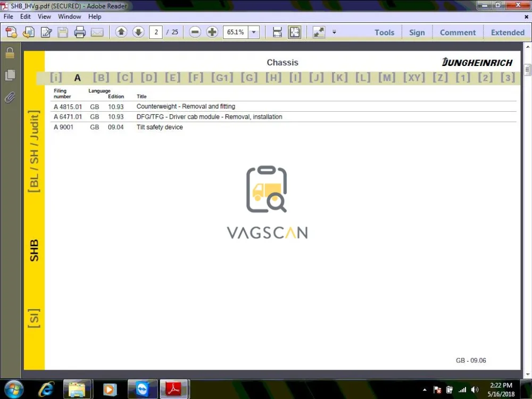Click the Edit document toolbar icon
The image size is (532, 399).
click(46, 32)
